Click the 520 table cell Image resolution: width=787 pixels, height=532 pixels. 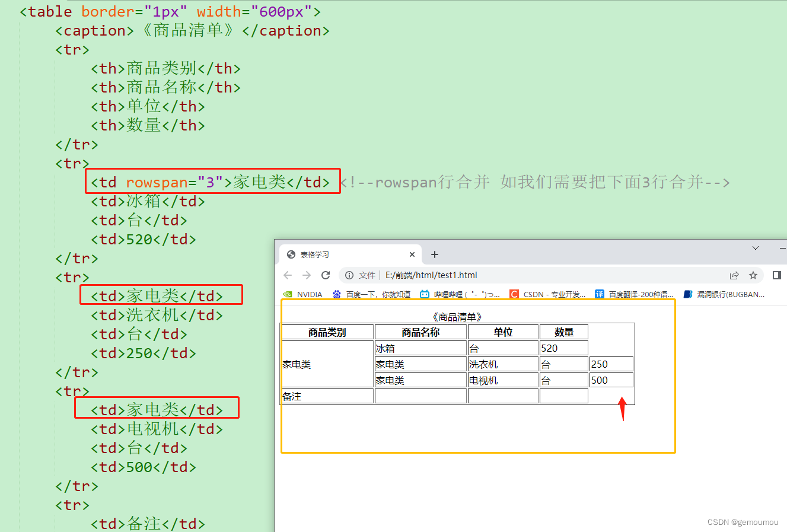[x=564, y=348]
